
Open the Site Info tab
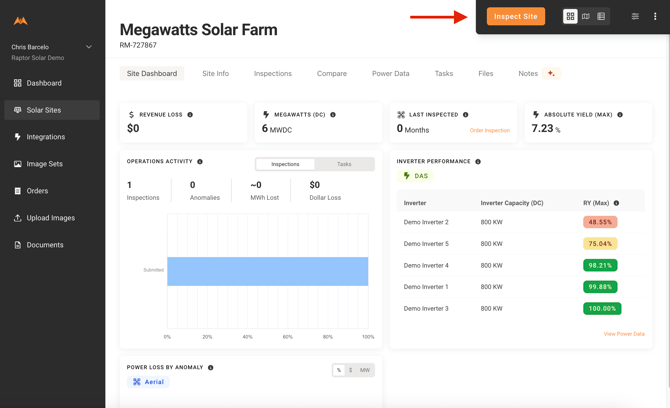click(x=215, y=73)
